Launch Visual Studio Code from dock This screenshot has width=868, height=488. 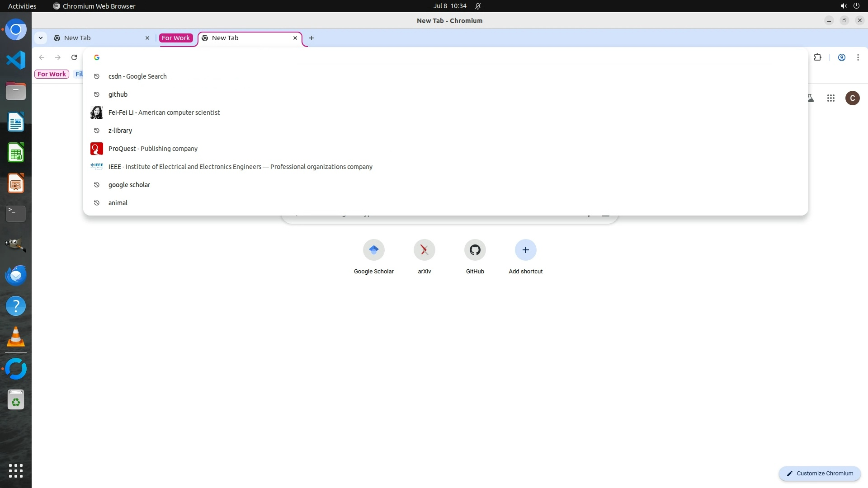point(16,60)
